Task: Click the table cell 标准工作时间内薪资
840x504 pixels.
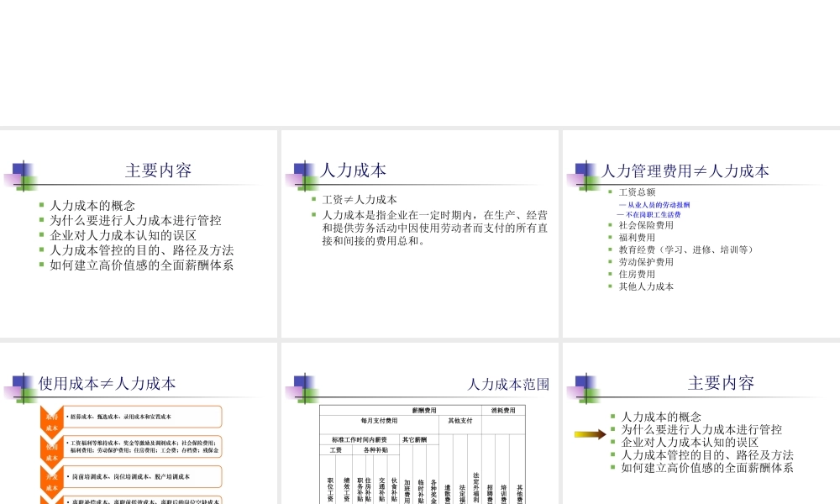Action: [x=360, y=439]
